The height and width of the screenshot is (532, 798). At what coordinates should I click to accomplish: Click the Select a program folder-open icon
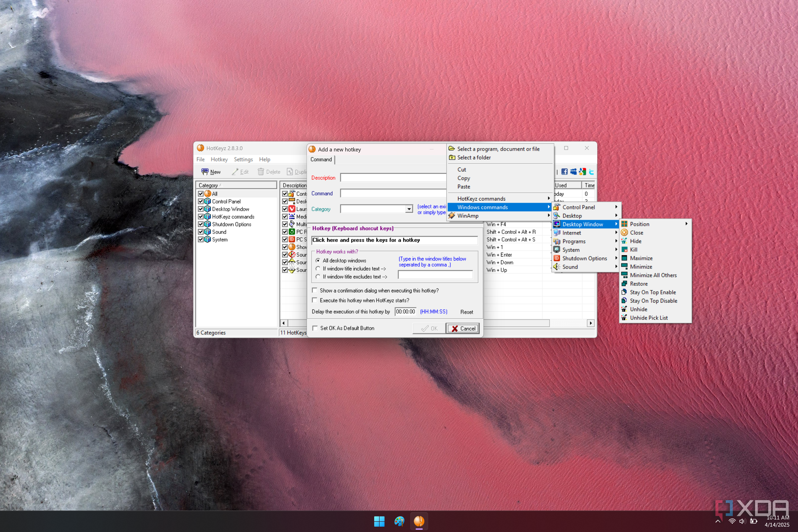(452, 149)
